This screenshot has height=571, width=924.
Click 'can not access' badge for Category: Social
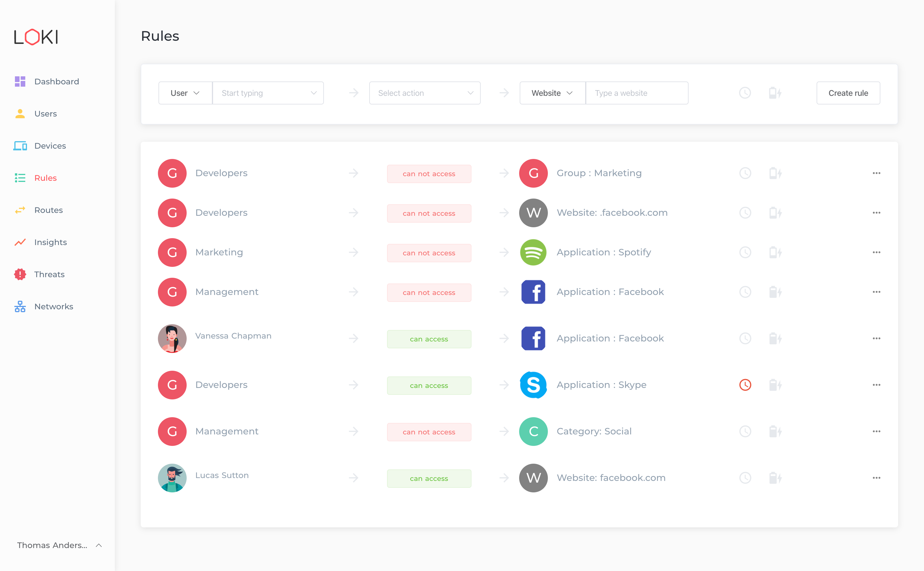429,432
